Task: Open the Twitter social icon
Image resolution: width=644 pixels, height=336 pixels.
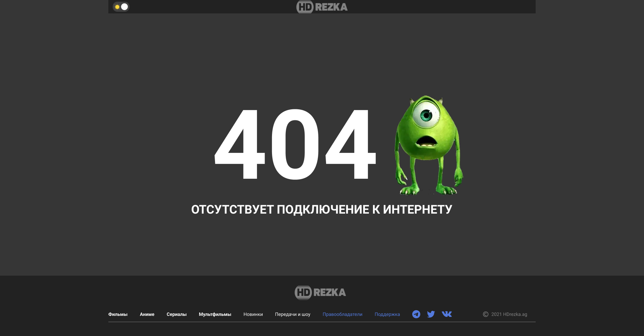Action: click(431, 314)
